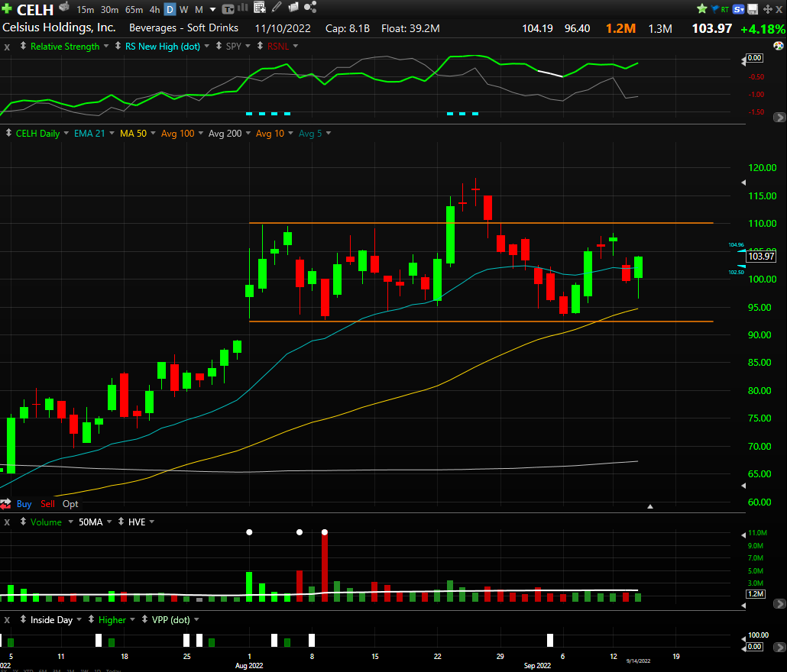Click the reorder arrows beside VPP (dot)
Image resolution: width=787 pixels, height=672 pixels.
[144, 619]
